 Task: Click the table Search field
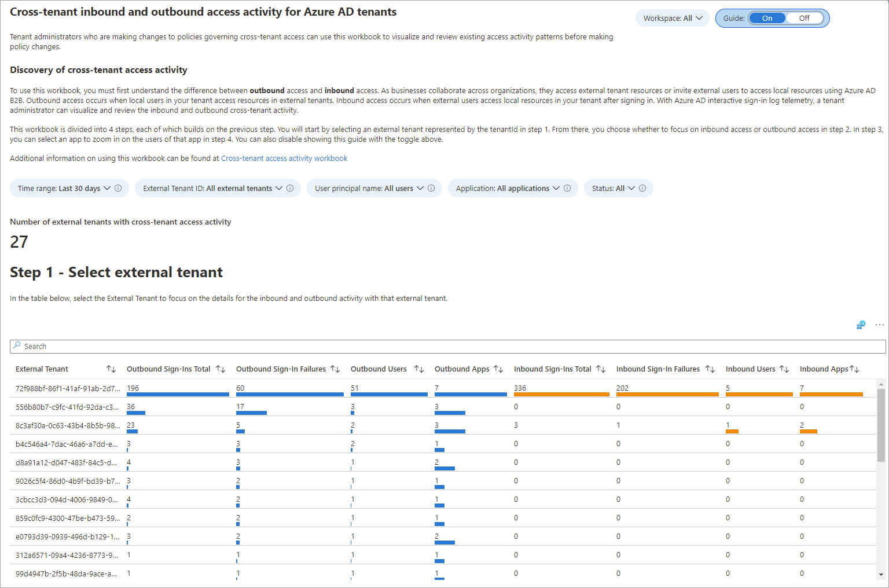click(447, 346)
